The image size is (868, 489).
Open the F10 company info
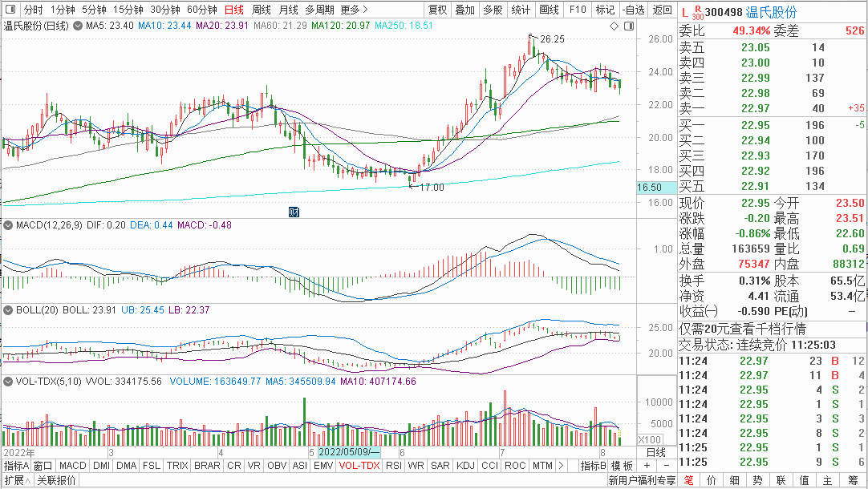click(578, 10)
